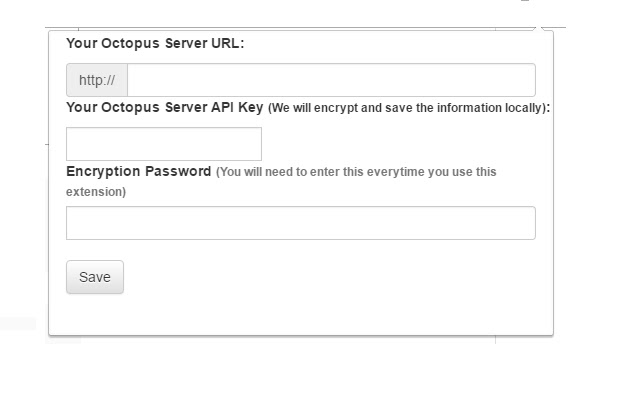Screen dimensions: 640x400
Task: Click the 'Encryption Password' bold label
Action: tap(138, 171)
